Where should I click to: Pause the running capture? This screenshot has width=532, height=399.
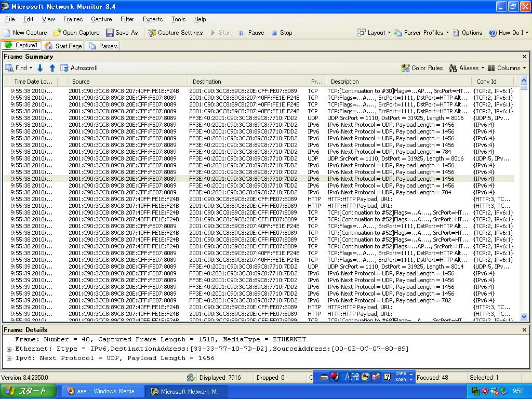251,33
